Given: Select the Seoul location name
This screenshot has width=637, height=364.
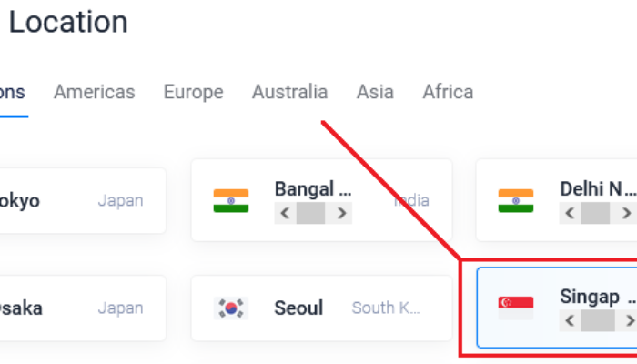Looking at the screenshot, I should coord(298,308).
